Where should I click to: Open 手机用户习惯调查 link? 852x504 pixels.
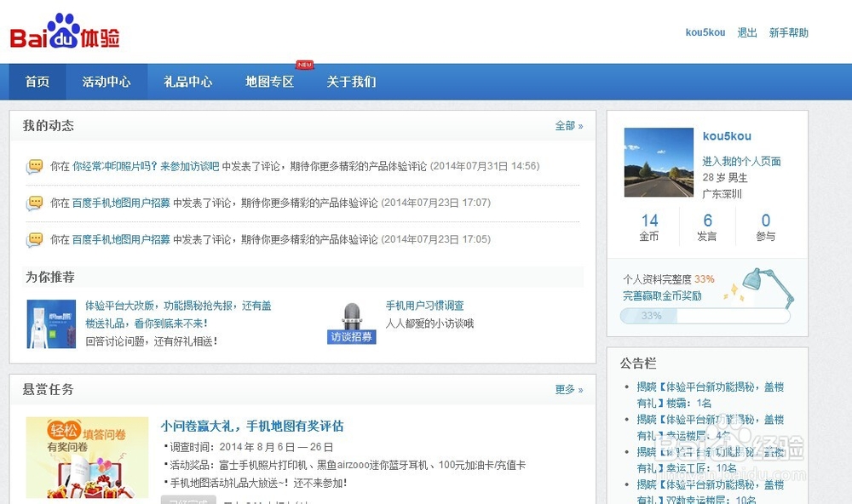click(425, 306)
